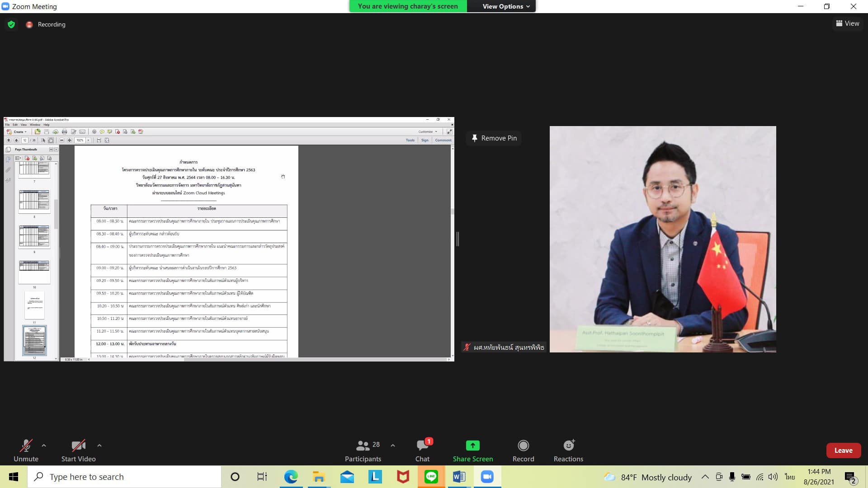Open the Chat panel

click(x=422, y=446)
